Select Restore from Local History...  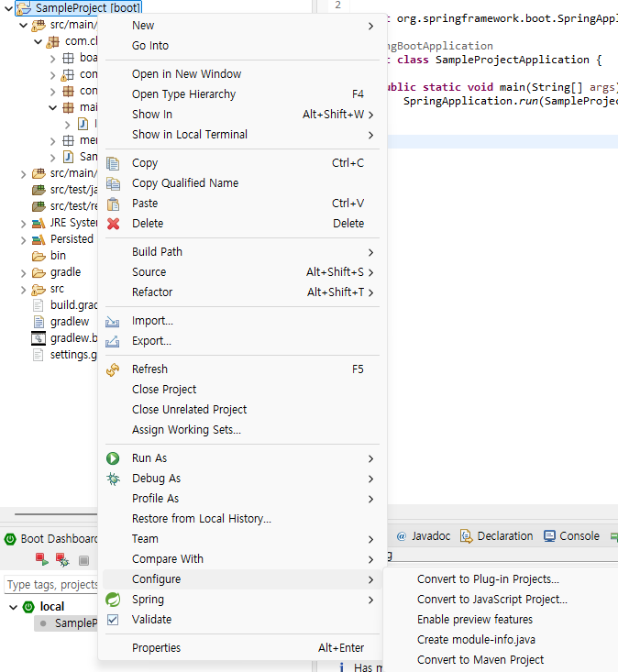tap(243, 519)
